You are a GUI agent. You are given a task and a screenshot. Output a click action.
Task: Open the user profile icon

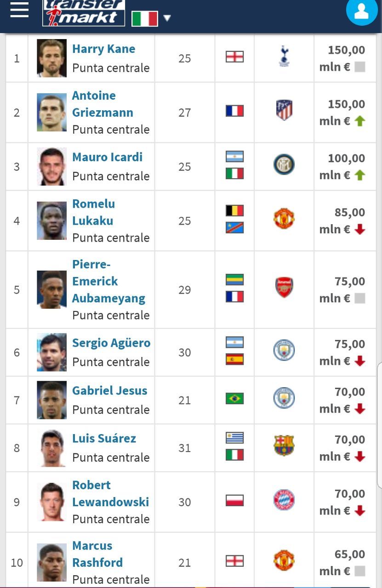tap(362, 11)
